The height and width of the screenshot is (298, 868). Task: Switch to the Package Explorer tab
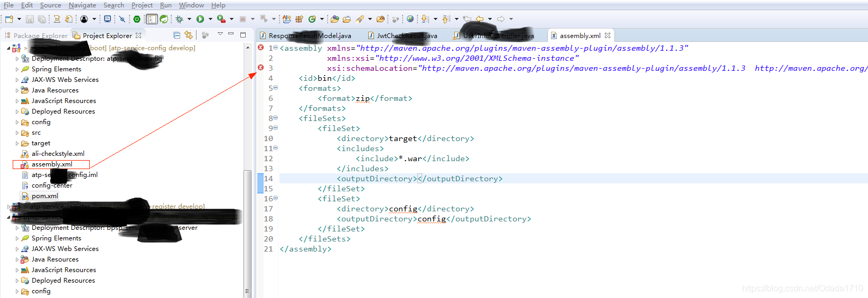tap(36, 35)
